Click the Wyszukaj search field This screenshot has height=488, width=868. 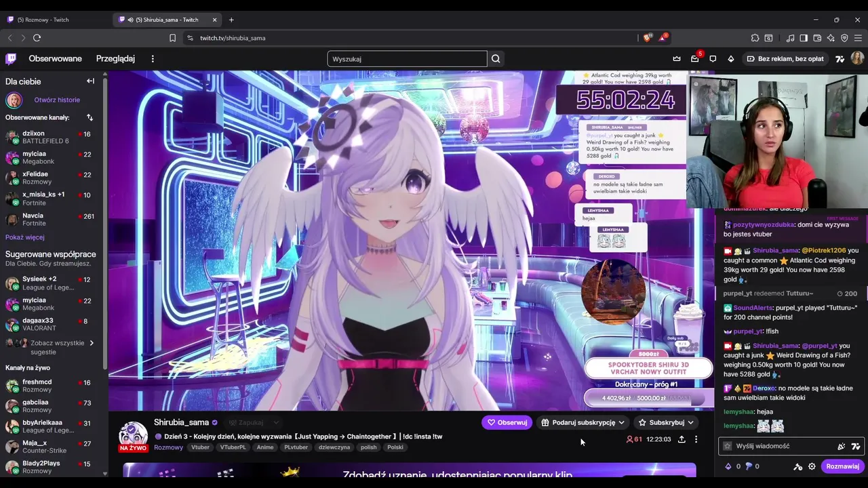pyautogui.click(x=407, y=59)
